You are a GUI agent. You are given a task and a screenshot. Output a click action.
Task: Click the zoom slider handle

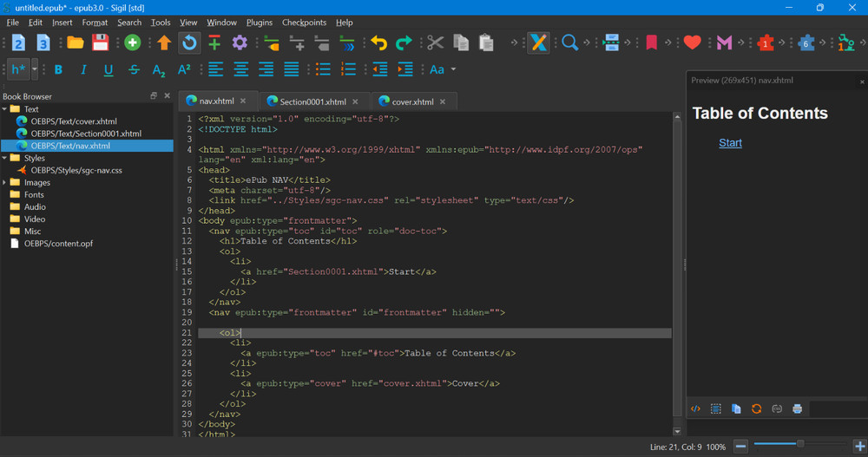click(x=800, y=444)
